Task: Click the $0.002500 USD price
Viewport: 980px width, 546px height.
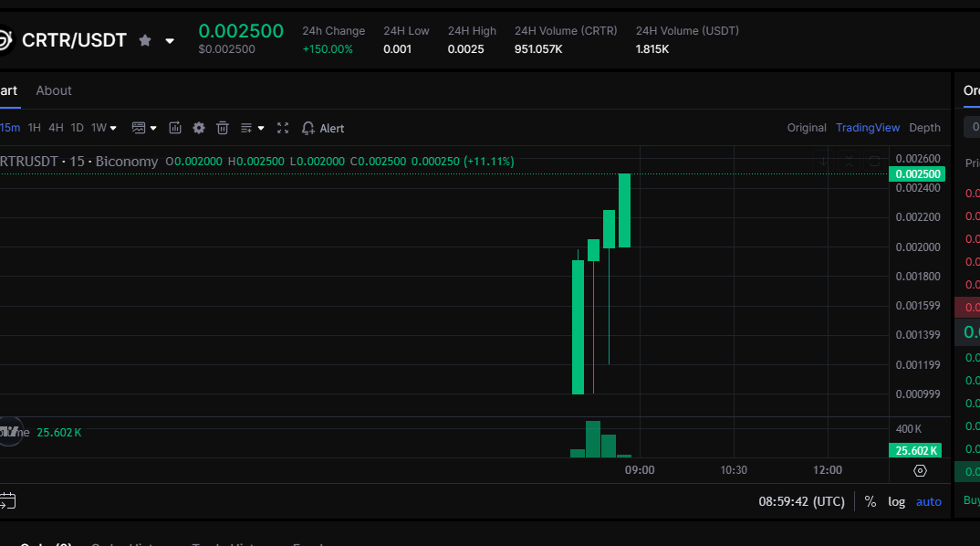Action: tap(226, 48)
